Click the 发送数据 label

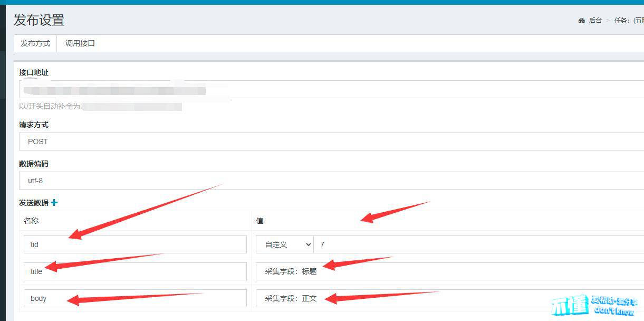point(34,203)
